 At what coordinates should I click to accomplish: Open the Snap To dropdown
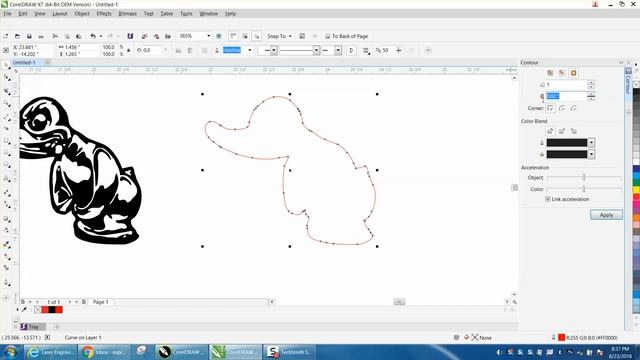(x=280, y=36)
